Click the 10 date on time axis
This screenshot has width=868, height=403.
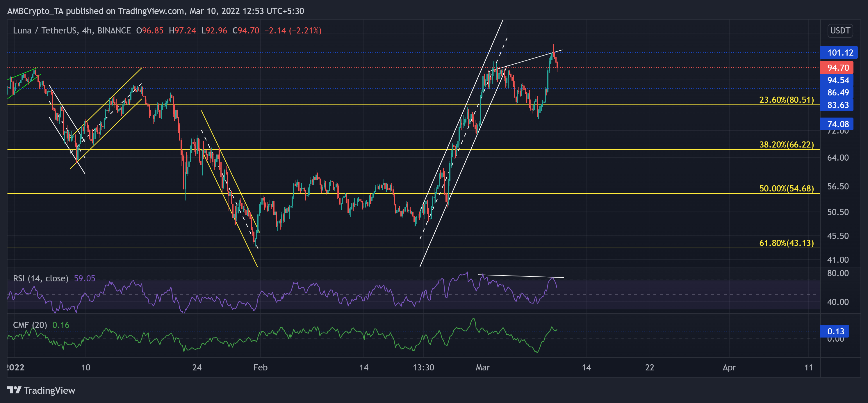(85, 368)
